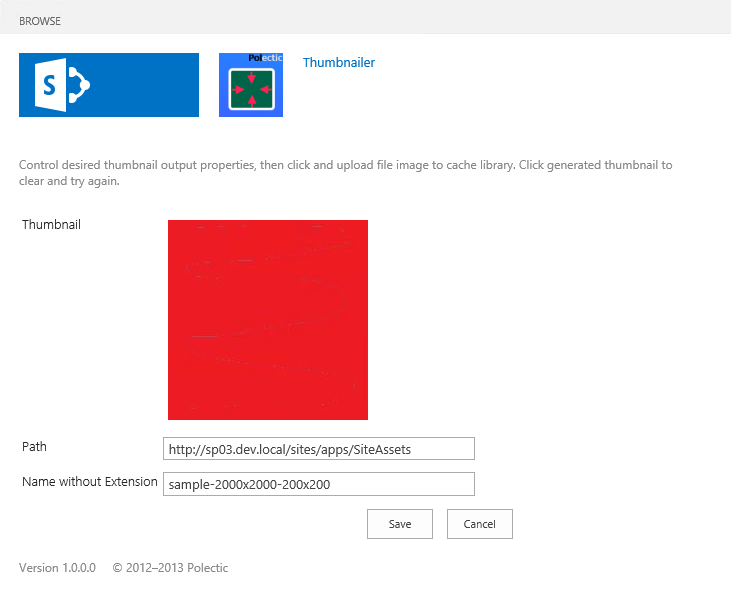Image resolution: width=731 pixels, height=615 pixels.
Task: Select the Version 1.0.0.0 footer text
Action: (x=57, y=568)
